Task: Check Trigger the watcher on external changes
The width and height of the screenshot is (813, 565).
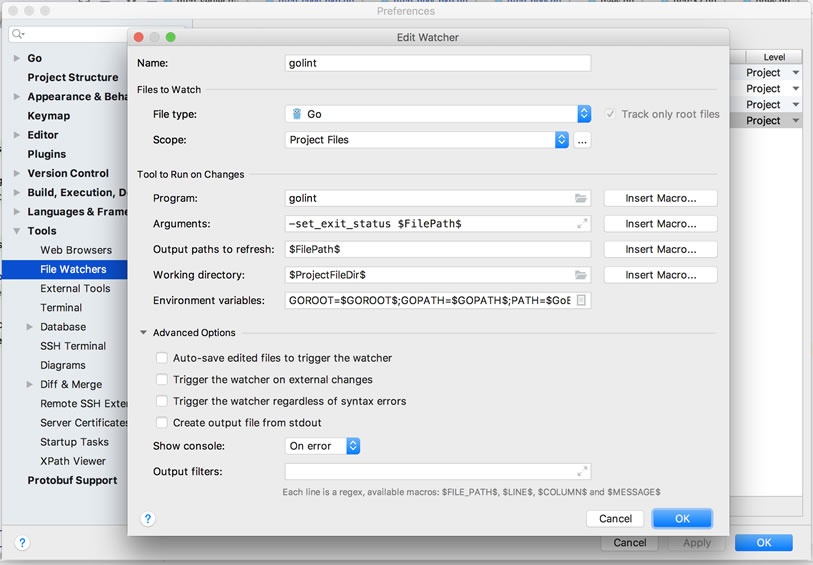Action: tap(162, 380)
